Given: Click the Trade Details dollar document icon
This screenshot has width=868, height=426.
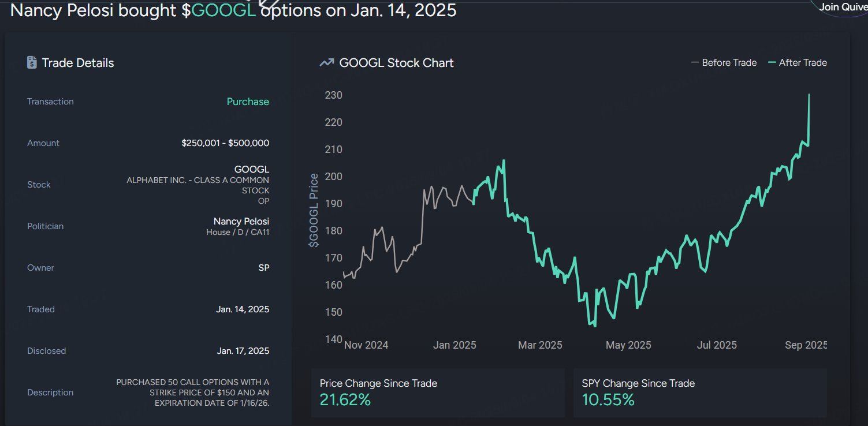Looking at the screenshot, I should point(32,63).
